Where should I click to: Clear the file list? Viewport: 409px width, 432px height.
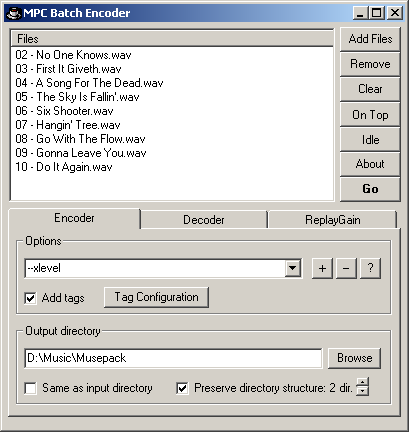click(x=370, y=89)
